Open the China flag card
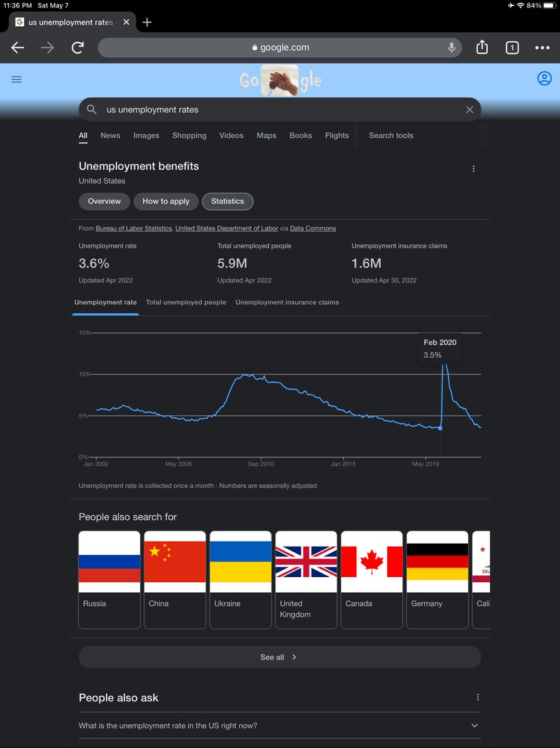 point(175,580)
